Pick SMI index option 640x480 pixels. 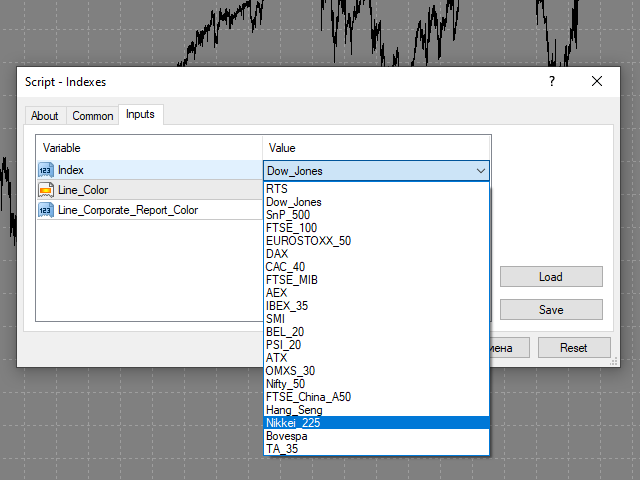[x=376, y=319]
